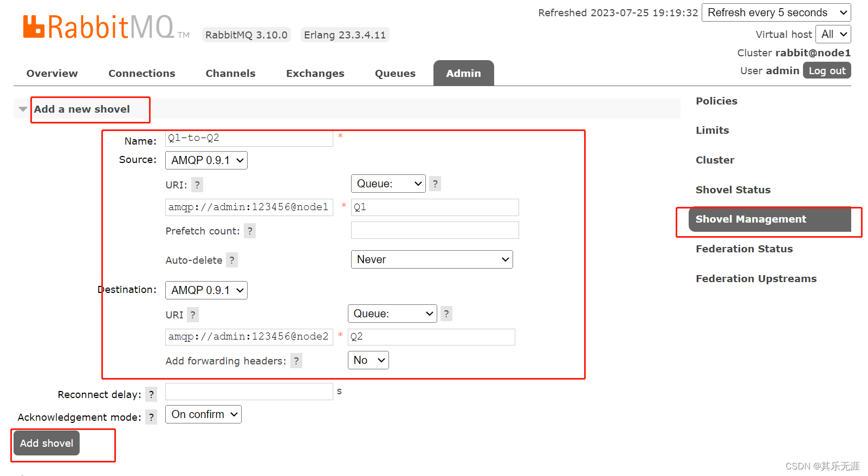Image resolution: width=868 pixels, height=476 pixels.
Task: Click the source URI field
Action: tap(249, 207)
